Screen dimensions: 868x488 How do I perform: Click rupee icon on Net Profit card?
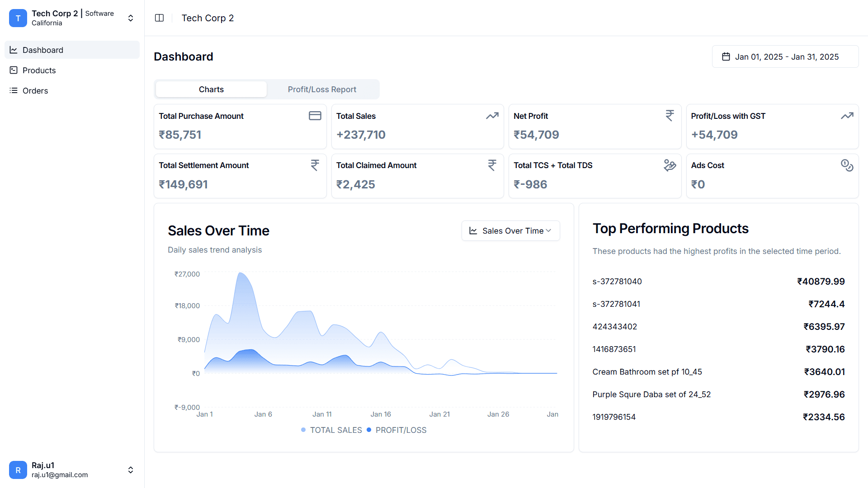[x=670, y=116]
